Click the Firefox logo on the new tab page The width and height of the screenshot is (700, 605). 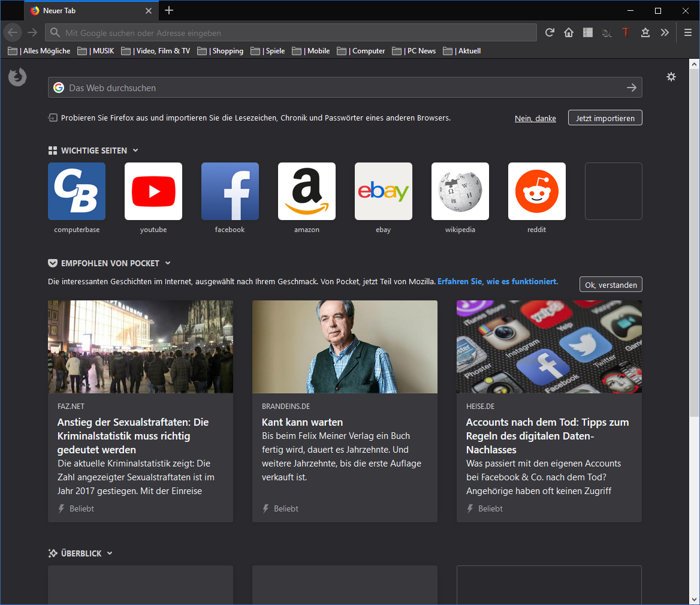[17, 77]
